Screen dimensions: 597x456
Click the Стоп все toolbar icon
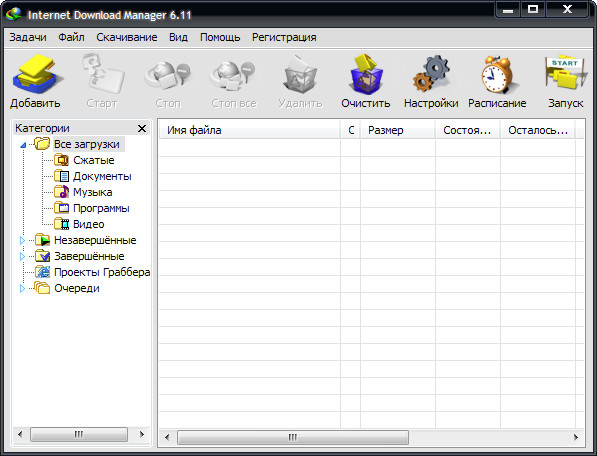click(233, 75)
